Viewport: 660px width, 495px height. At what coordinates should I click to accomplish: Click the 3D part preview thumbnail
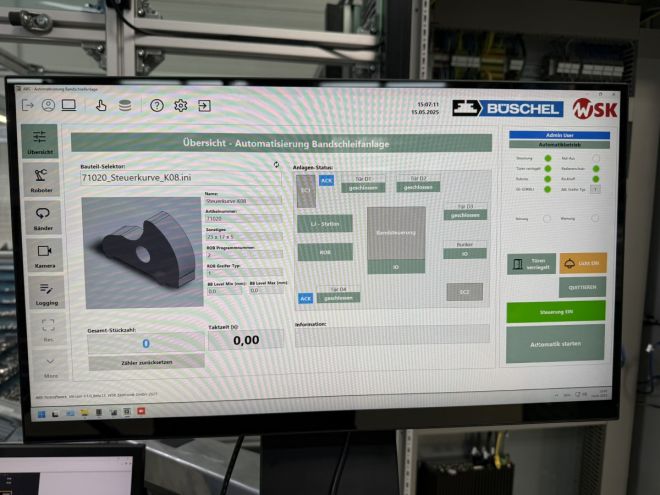[x=142, y=253]
